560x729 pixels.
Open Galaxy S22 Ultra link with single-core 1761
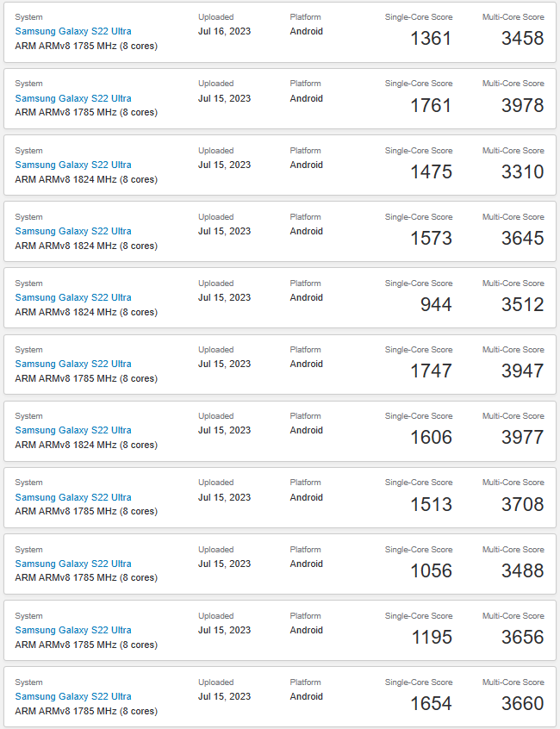tap(73, 98)
